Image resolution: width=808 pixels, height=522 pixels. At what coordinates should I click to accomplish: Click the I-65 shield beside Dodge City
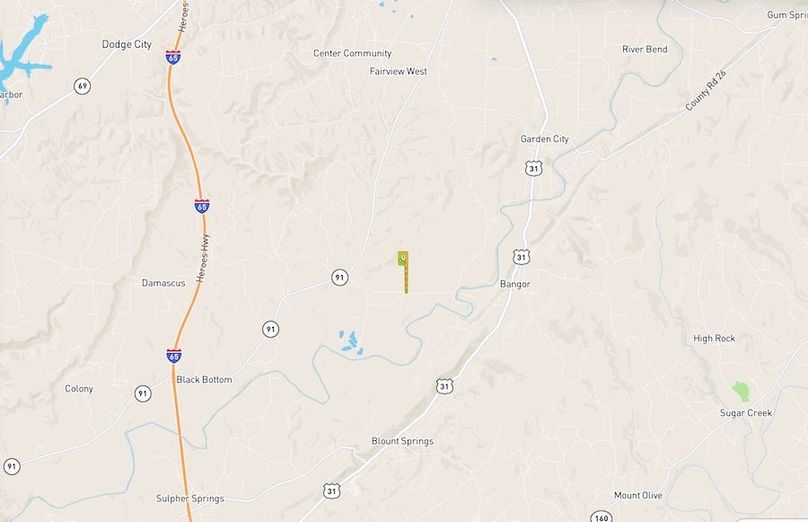173,57
